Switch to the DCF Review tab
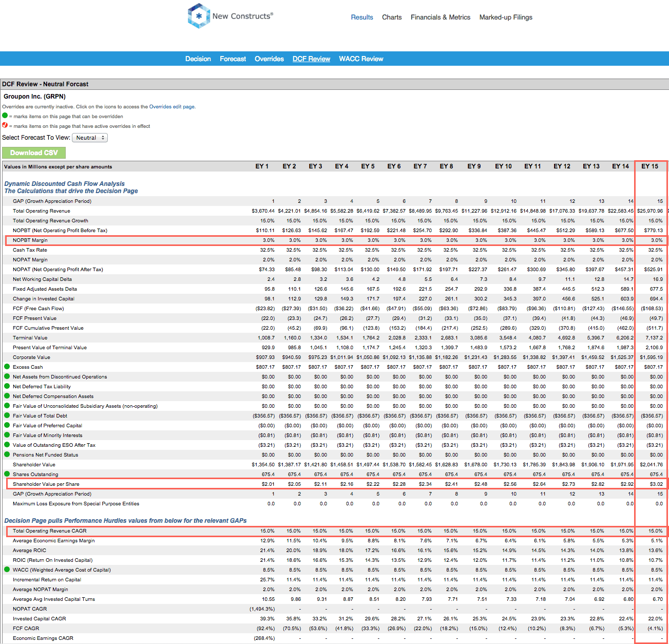669x644 pixels. (x=311, y=59)
